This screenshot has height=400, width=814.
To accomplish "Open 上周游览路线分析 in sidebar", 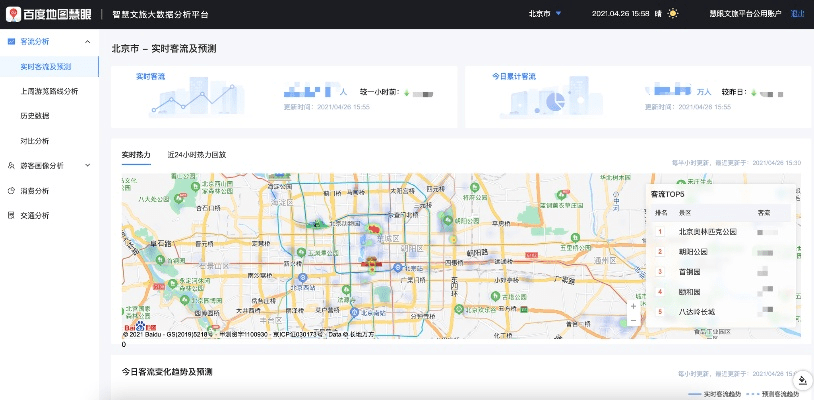I will coord(49,91).
